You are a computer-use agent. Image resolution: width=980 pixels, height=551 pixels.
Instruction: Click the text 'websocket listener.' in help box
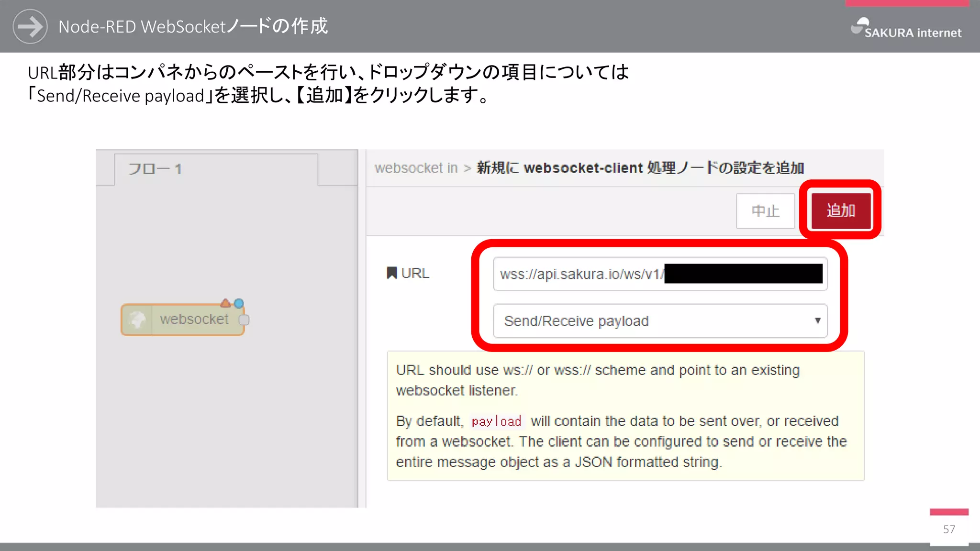pos(457,391)
